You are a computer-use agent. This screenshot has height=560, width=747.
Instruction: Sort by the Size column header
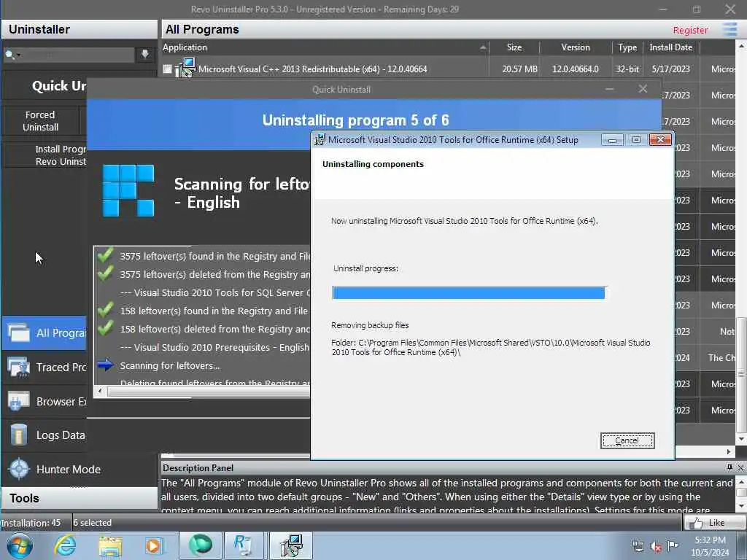[x=514, y=47]
